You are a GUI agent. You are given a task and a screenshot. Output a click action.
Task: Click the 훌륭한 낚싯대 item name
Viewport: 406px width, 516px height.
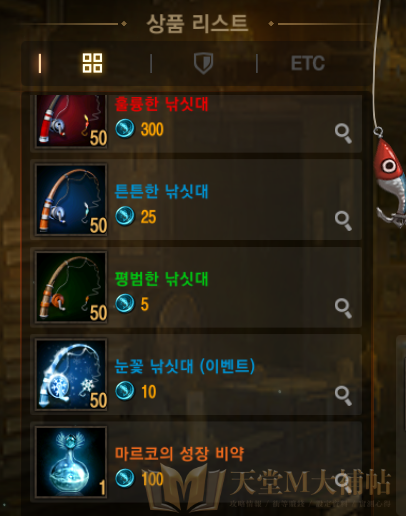[x=161, y=104]
